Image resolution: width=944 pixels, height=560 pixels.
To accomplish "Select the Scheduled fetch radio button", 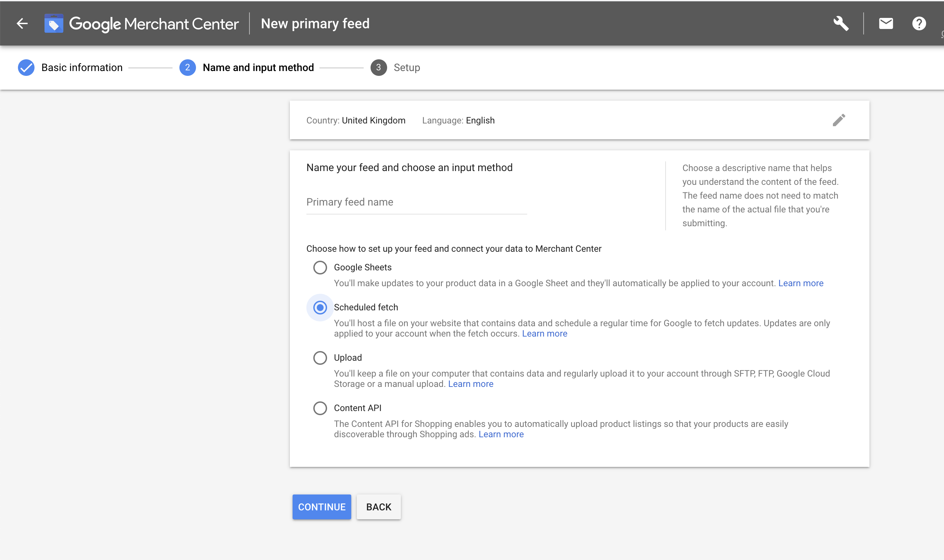I will pyautogui.click(x=319, y=307).
